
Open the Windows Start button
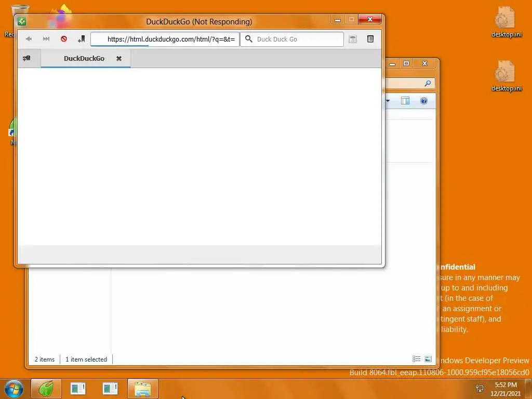coord(14,389)
